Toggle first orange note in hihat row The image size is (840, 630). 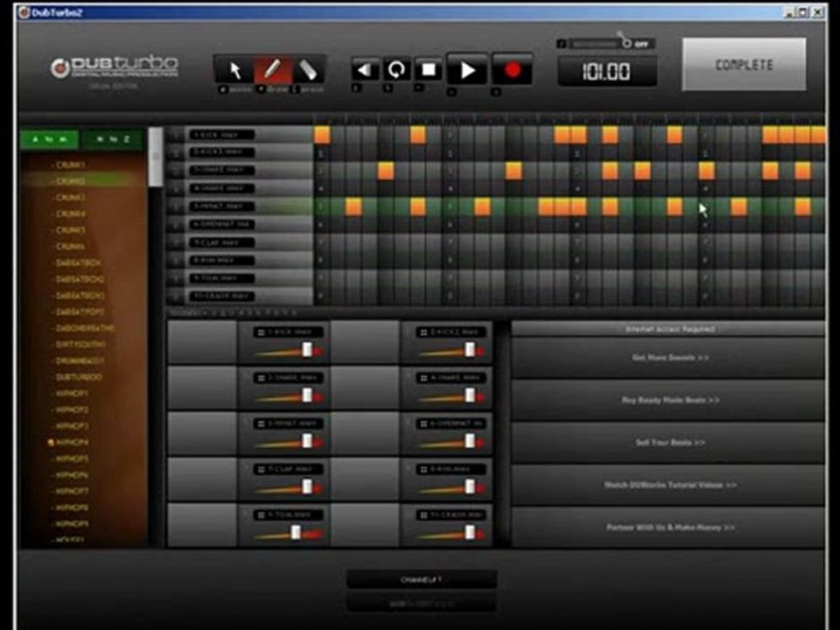(353, 206)
